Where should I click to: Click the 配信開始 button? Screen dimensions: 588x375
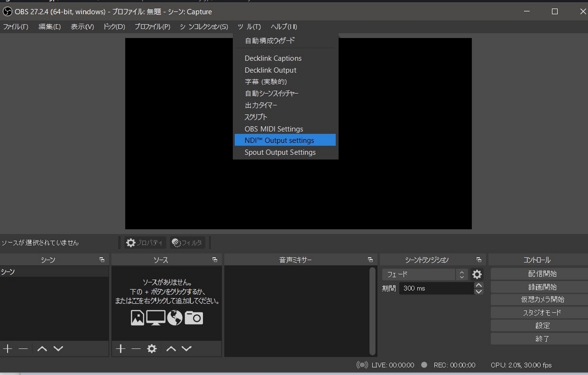point(539,274)
